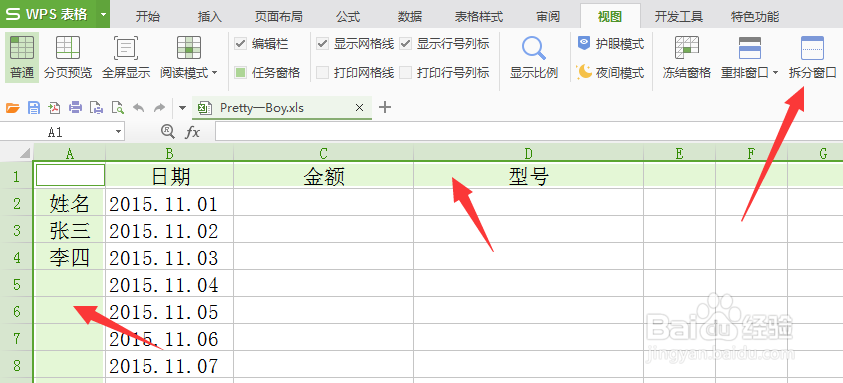Click the WPS 表格 logo button
Image resolution: width=843 pixels, height=383 pixels.
(x=48, y=15)
